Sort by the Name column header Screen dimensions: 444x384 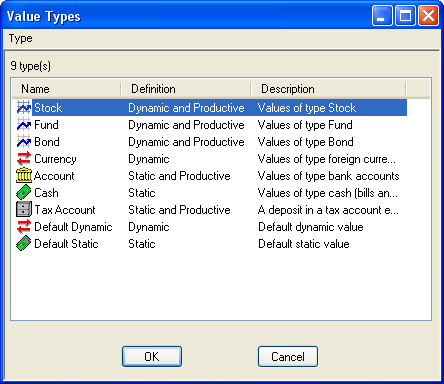[x=67, y=89]
